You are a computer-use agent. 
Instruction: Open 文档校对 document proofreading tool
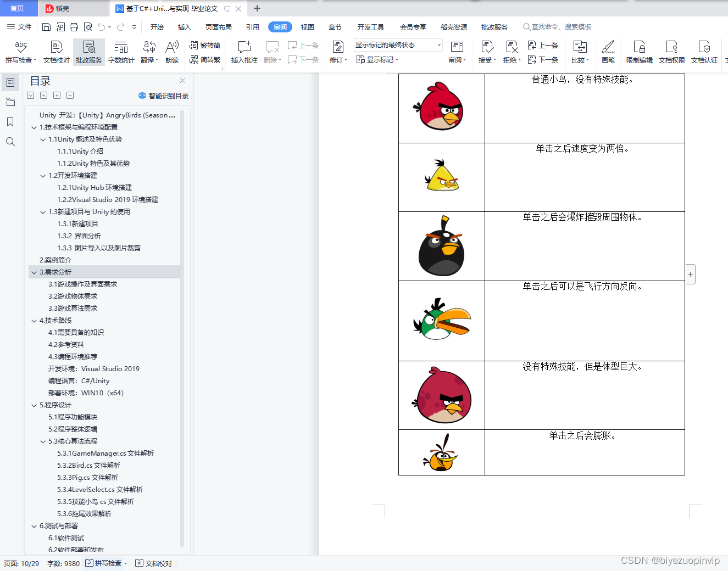[x=57, y=52]
